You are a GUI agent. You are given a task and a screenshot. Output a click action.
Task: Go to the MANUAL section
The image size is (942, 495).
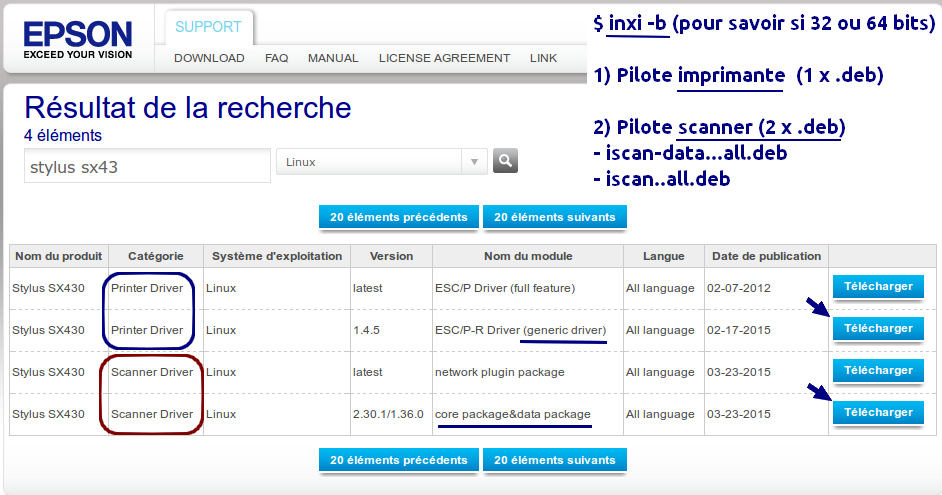point(333,58)
